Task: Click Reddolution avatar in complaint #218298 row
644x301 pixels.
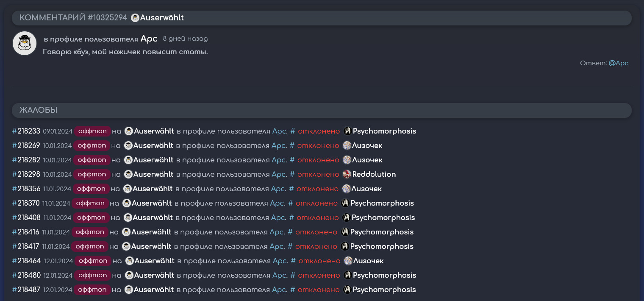Action: pos(347,175)
